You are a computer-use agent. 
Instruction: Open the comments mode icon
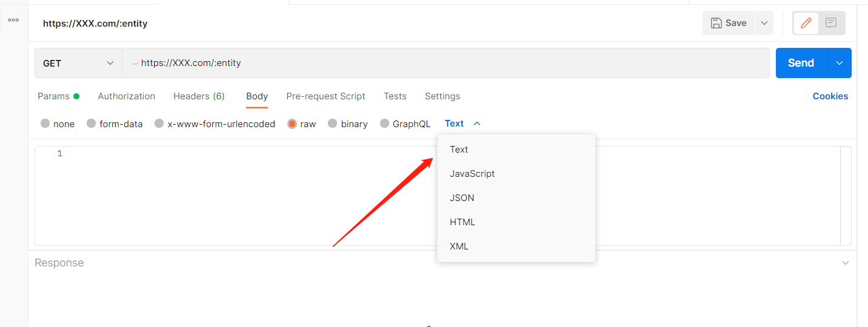[831, 23]
